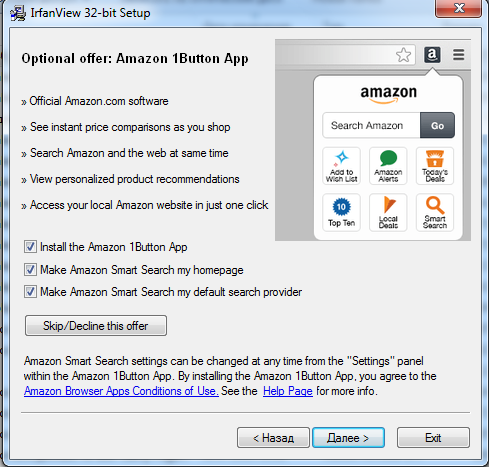Viewport: 489px width, 467px height.
Task: Open the Help Page link
Action: (x=288, y=391)
